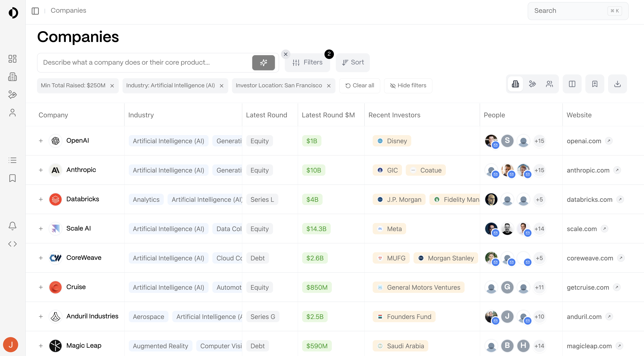
Task: Open the split panel view icon
Action: 572,84
